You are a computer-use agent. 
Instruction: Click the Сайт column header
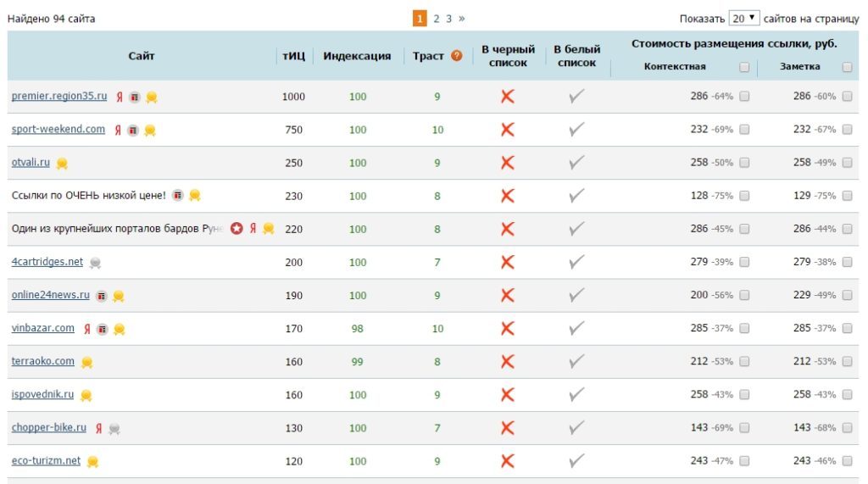[142, 56]
